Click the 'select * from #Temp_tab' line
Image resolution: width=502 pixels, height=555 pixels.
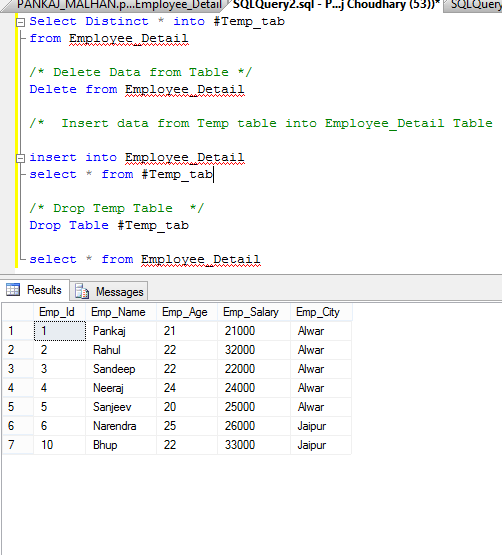pyautogui.click(x=121, y=174)
